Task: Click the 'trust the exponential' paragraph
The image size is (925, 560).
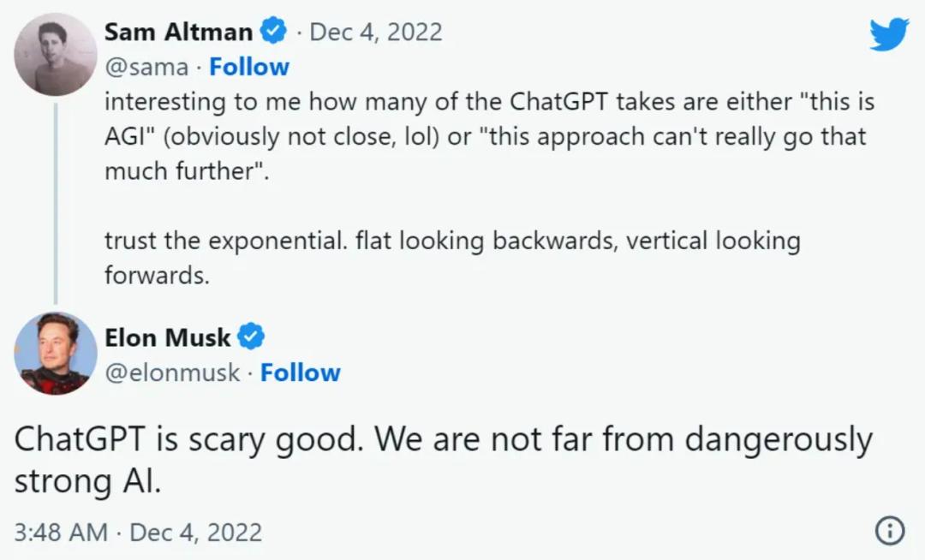Action: click(x=451, y=241)
